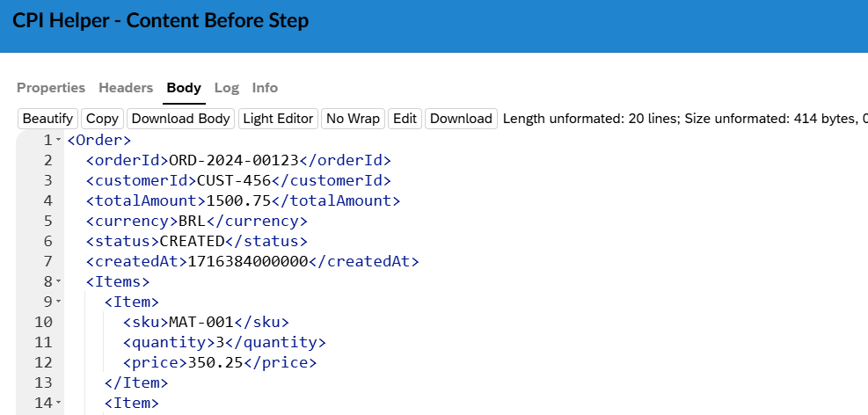The width and height of the screenshot is (868, 415).
Task: Click line number 12 in gutter
Action: point(43,362)
